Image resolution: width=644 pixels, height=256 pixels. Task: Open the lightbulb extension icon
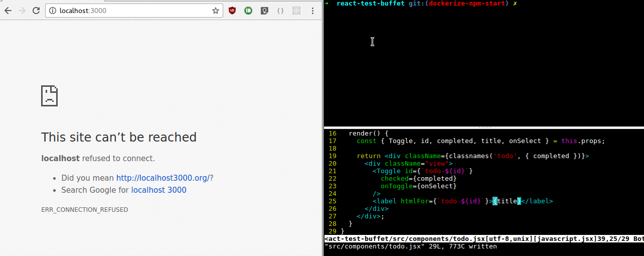pyautogui.click(x=264, y=11)
